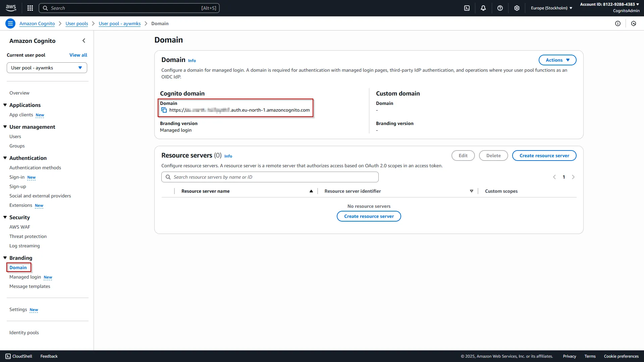Screen dimensions: 644x362
Task: Open Managed login under Branding
Action: coord(25,277)
